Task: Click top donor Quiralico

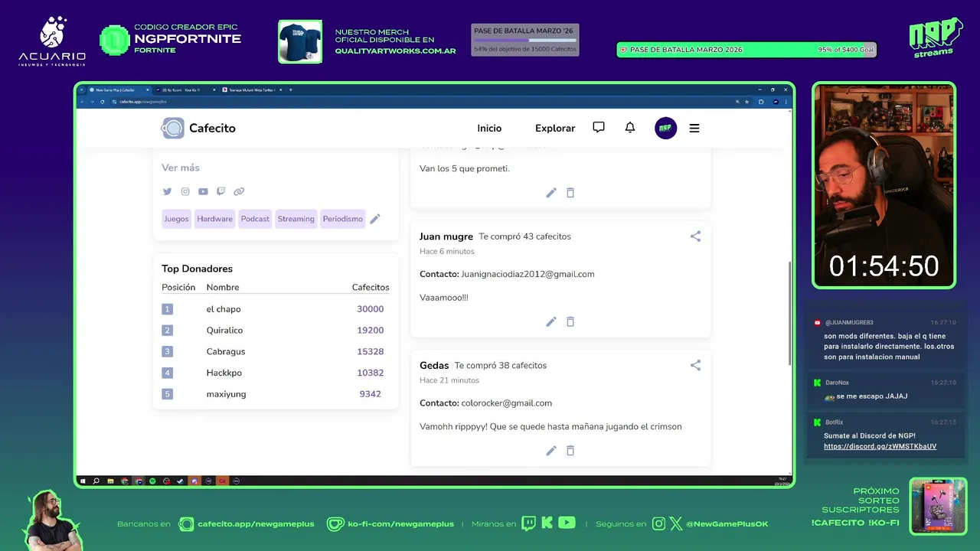Action: click(224, 331)
